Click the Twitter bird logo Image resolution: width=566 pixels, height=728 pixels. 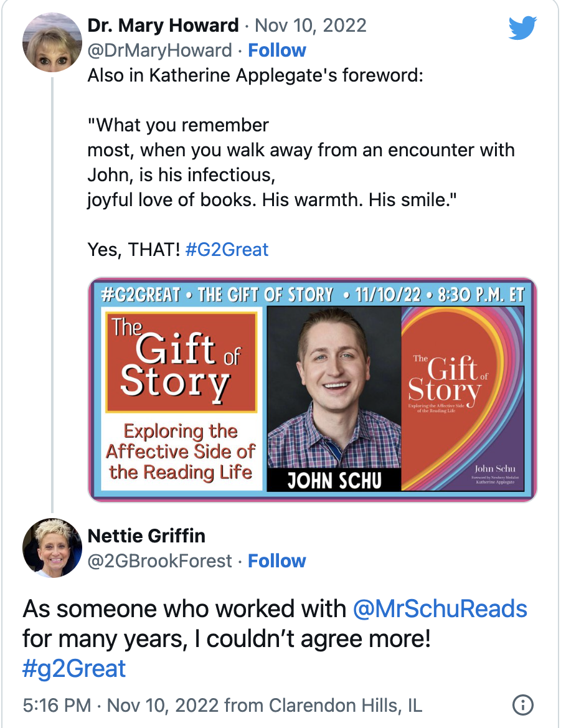pyautogui.click(x=522, y=27)
